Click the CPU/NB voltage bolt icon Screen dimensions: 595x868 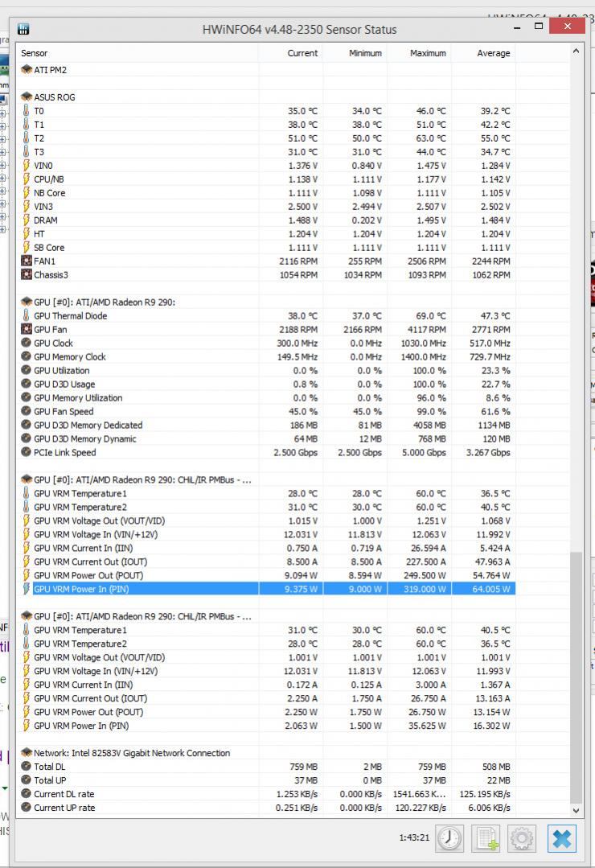pos(26,179)
